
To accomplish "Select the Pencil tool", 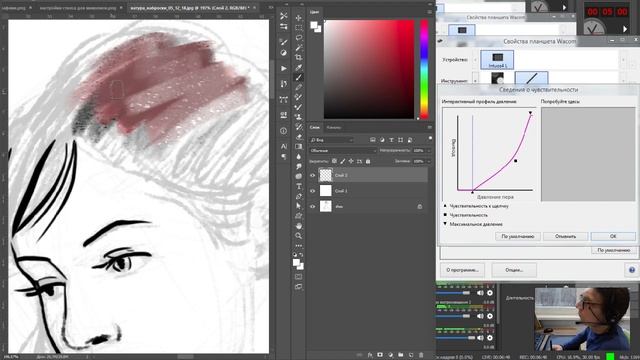I will [x=299, y=87].
